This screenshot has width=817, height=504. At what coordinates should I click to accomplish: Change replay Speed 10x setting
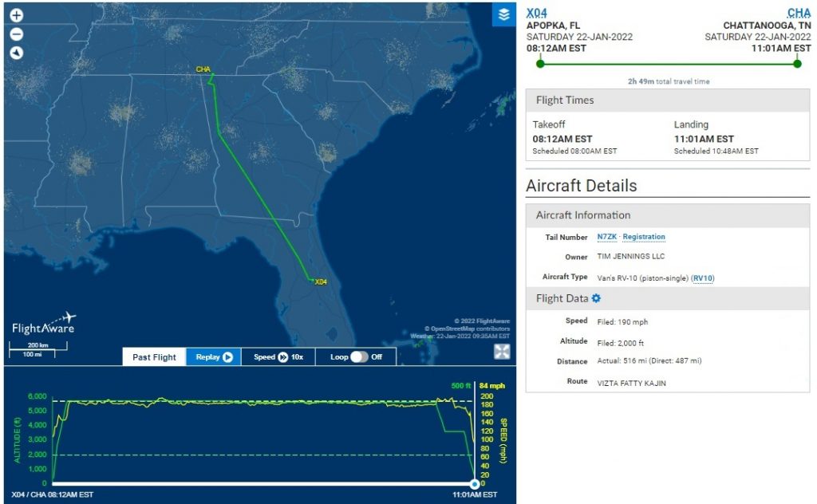[x=278, y=356]
